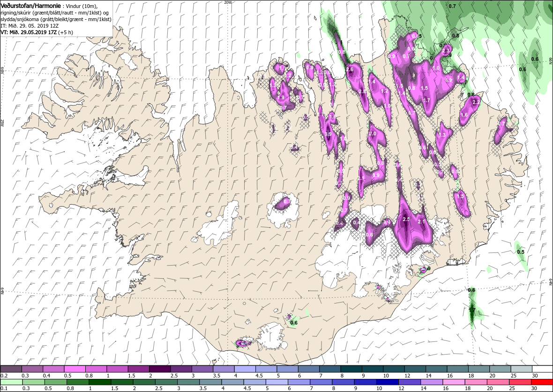Select the 0.2 label on the upper legend

point(4,376)
